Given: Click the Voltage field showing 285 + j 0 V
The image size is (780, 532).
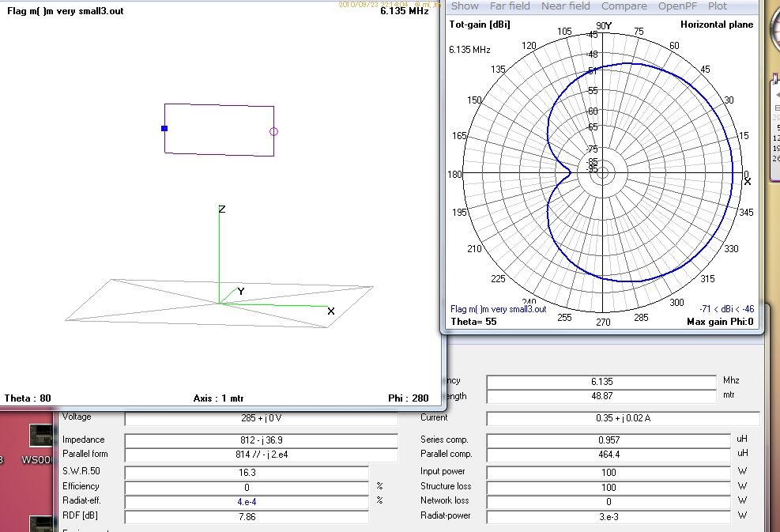Looking at the screenshot, I should [261, 418].
